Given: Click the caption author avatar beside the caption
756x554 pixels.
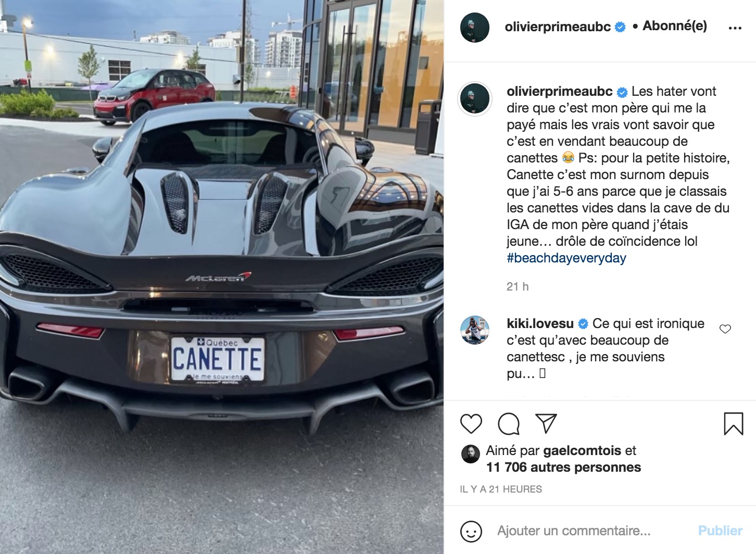Looking at the screenshot, I should [x=475, y=99].
